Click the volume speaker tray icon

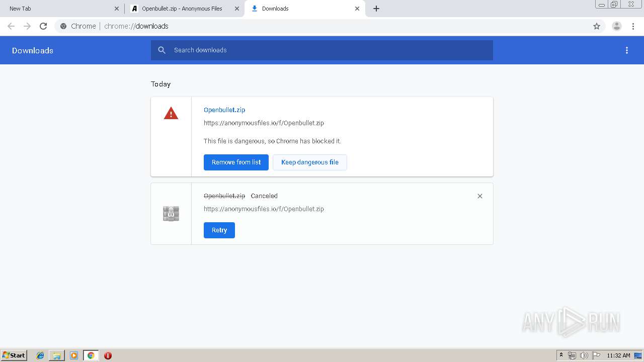click(x=584, y=355)
